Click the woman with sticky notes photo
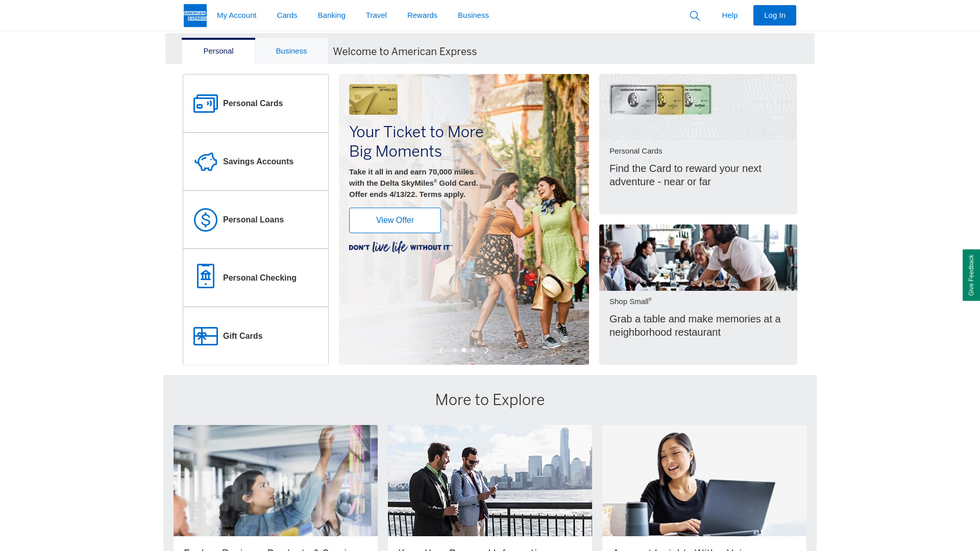The height and width of the screenshot is (551, 980). 276,481
